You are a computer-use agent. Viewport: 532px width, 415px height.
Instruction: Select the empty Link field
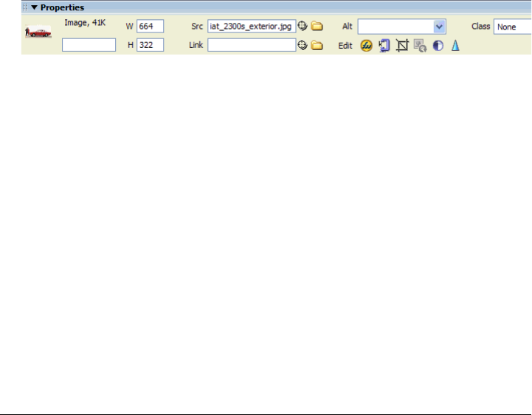252,45
